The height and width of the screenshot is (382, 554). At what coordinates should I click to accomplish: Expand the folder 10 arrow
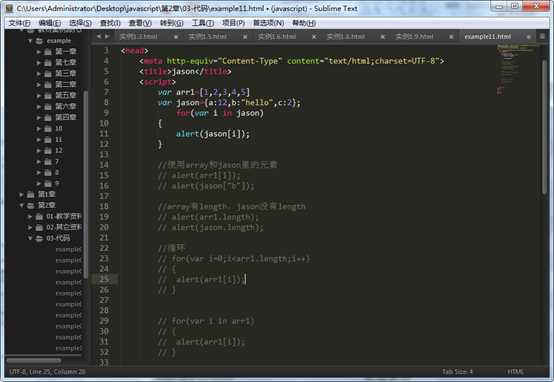[39, 129]
